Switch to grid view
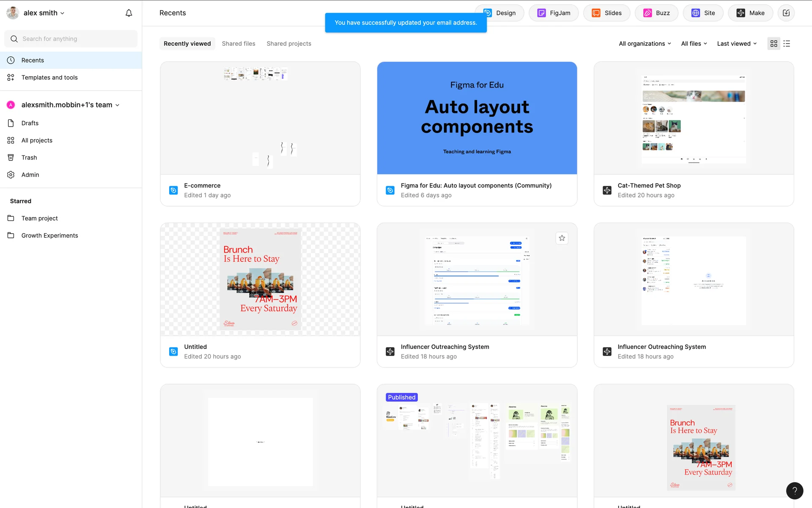Viewport: 812px width, 508px height. [x=774, y=44]
